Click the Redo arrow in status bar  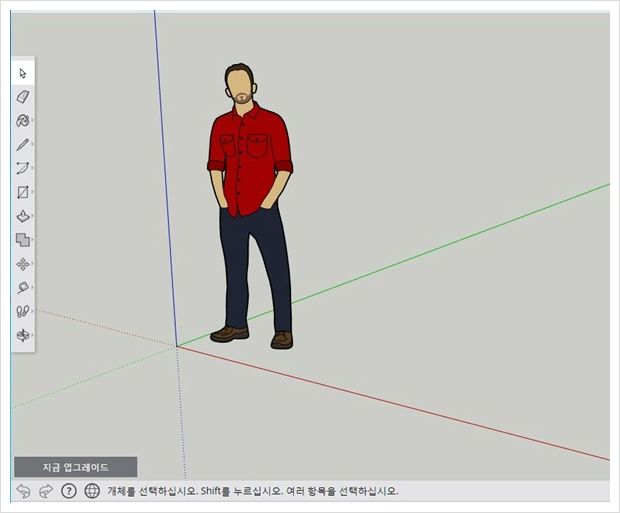[x=46, y=491]
